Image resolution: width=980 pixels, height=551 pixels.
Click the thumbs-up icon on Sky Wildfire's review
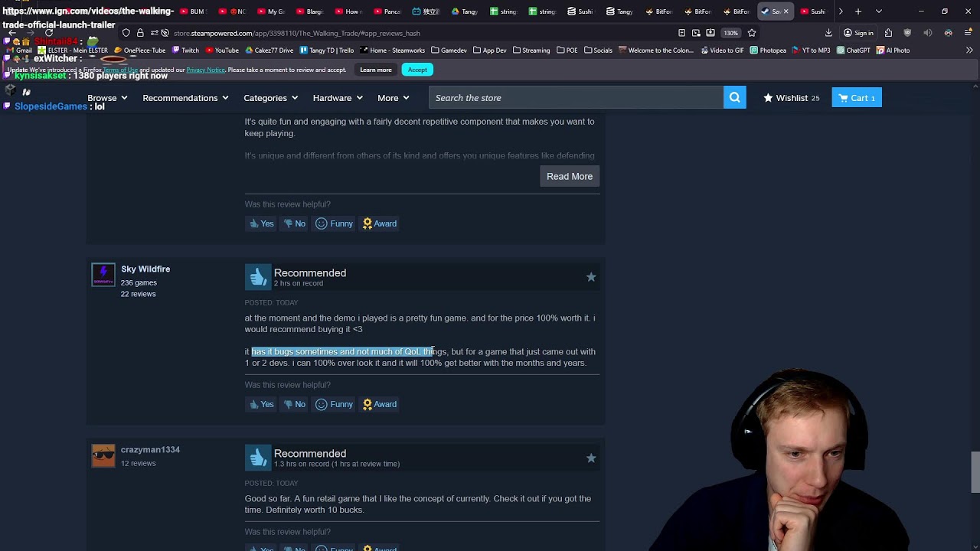[258, 277]
